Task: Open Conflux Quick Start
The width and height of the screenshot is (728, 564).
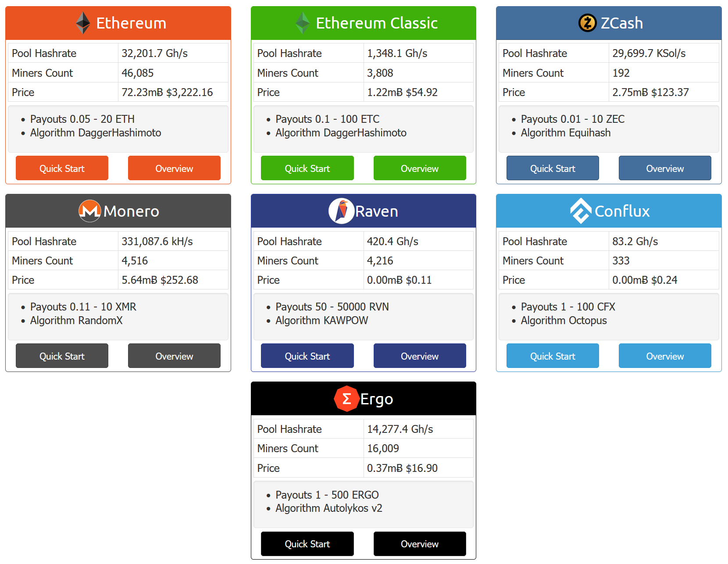Action: point(553,356)
